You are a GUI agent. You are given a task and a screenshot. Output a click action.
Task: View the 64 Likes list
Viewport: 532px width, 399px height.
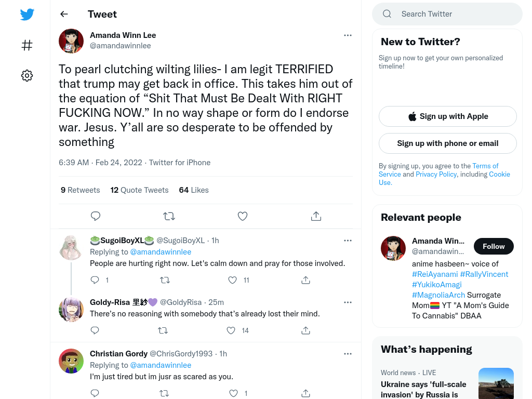[194, 190]
